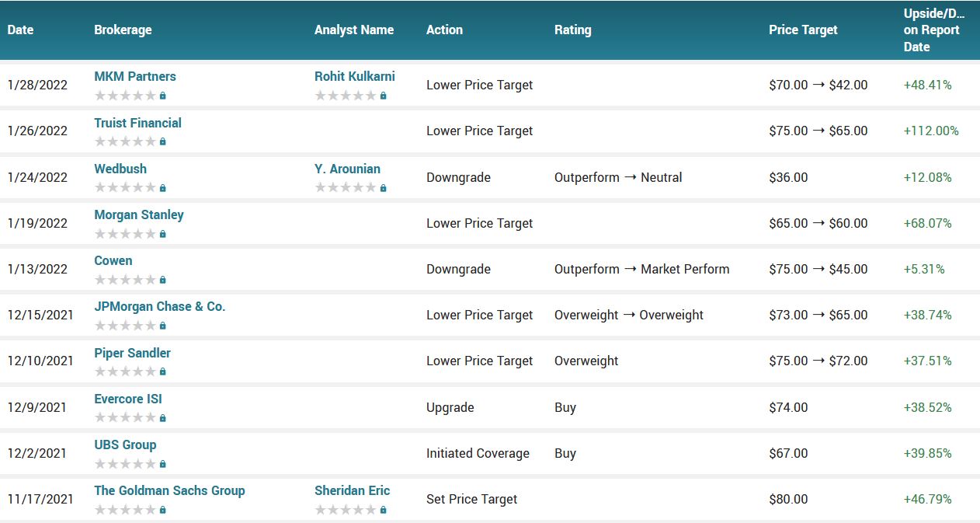
Task: Select the Upgrade action cell
Action: [450, 407]
